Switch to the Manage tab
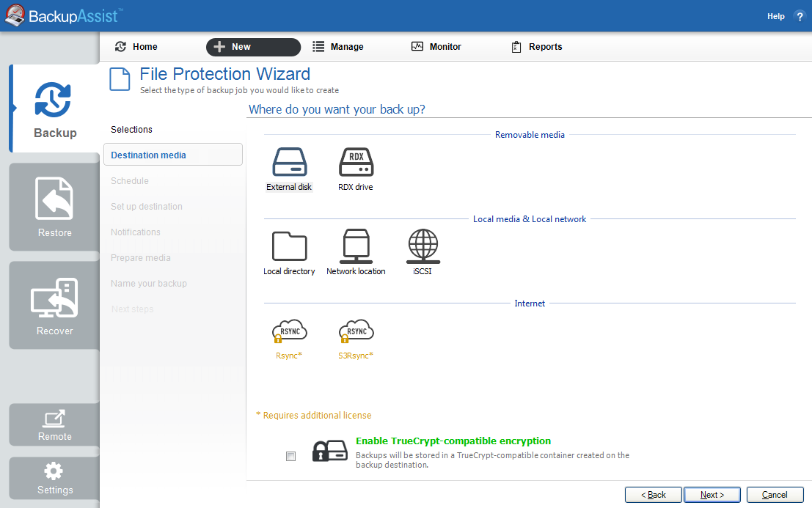This screenshot has width=812, height=508. pos(337,46)
